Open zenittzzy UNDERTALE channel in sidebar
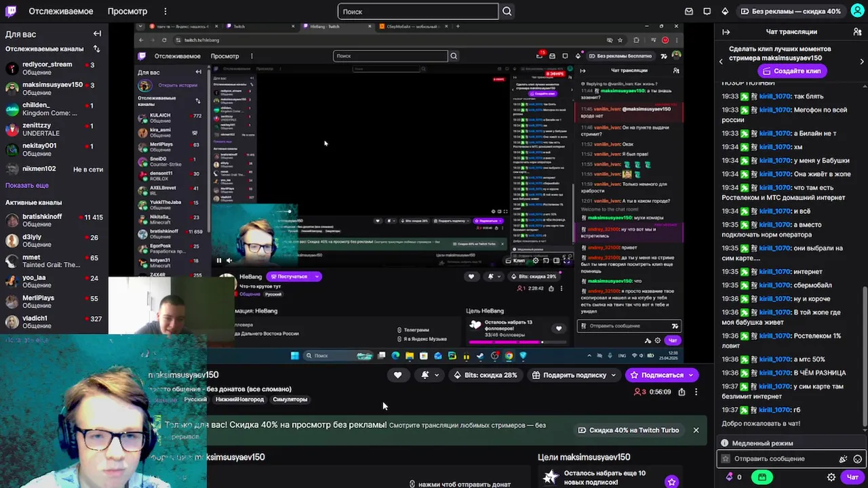 54,129
